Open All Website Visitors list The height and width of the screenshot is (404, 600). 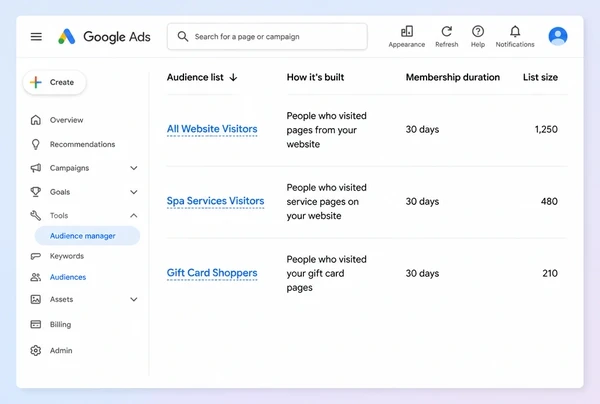[212, 129]
